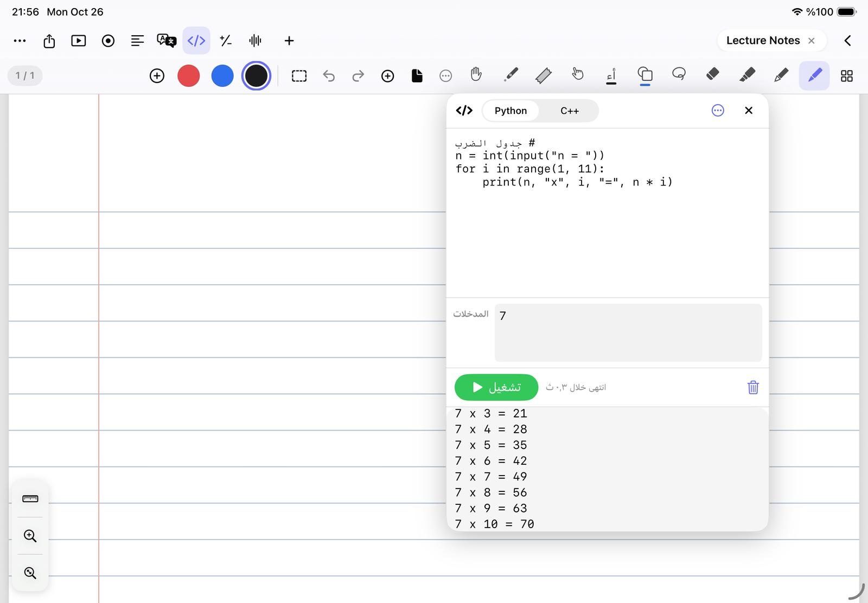Close the Lecture Notes tab
The height and width of the screenshot is (603, 868).
coord(812,41)
